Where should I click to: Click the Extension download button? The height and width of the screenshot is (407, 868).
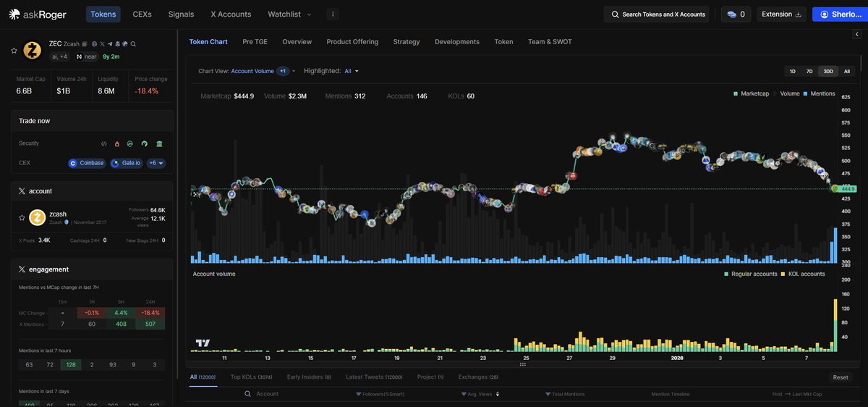click(781, 14)
